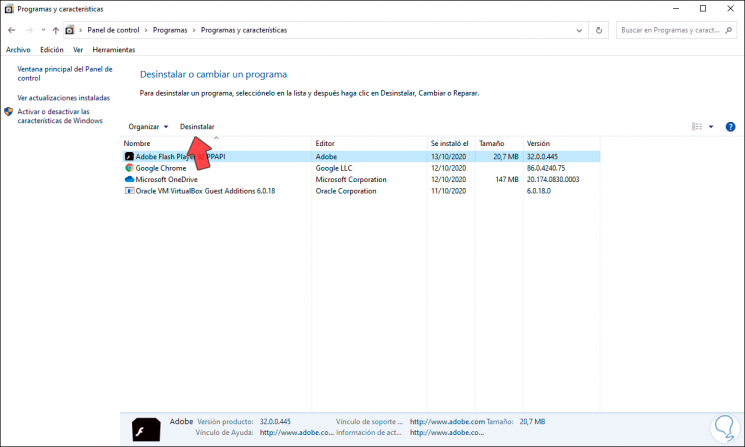Click the Microsoft Corporation editor cell
Viewport: 745px width, 447px height.
click(x=351, y=180)
